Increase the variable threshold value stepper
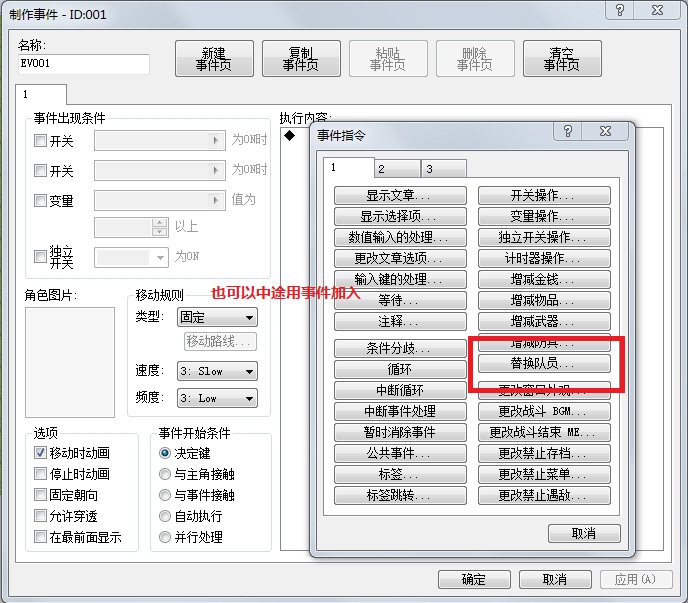The height and width of the screenshot is (603, 688). click(160, 223)
